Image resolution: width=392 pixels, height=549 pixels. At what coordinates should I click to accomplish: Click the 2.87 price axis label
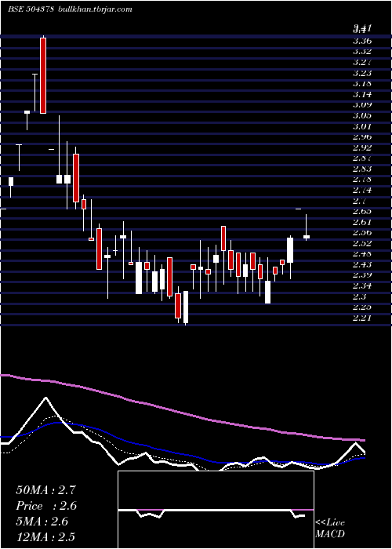coord(362,158)
